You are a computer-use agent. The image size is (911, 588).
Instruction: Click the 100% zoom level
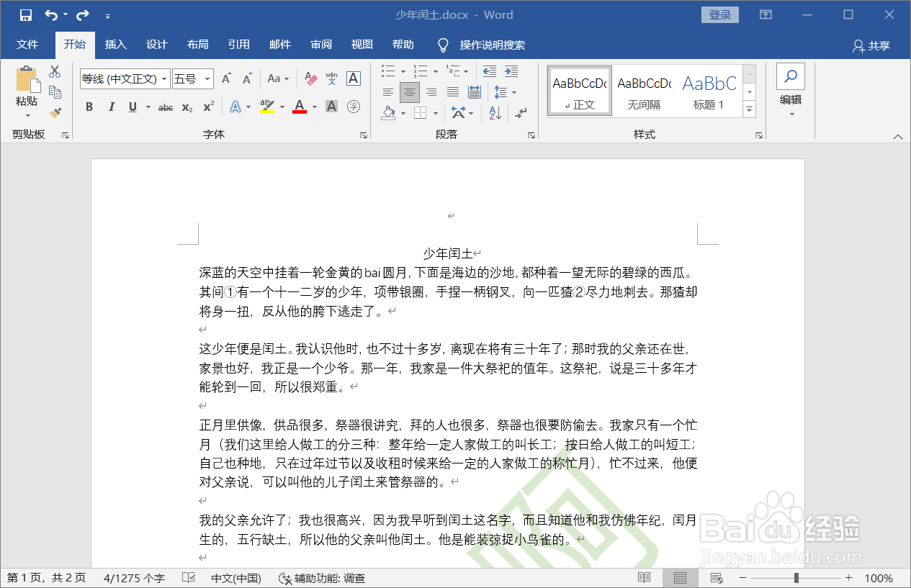[x=879, y=578]
